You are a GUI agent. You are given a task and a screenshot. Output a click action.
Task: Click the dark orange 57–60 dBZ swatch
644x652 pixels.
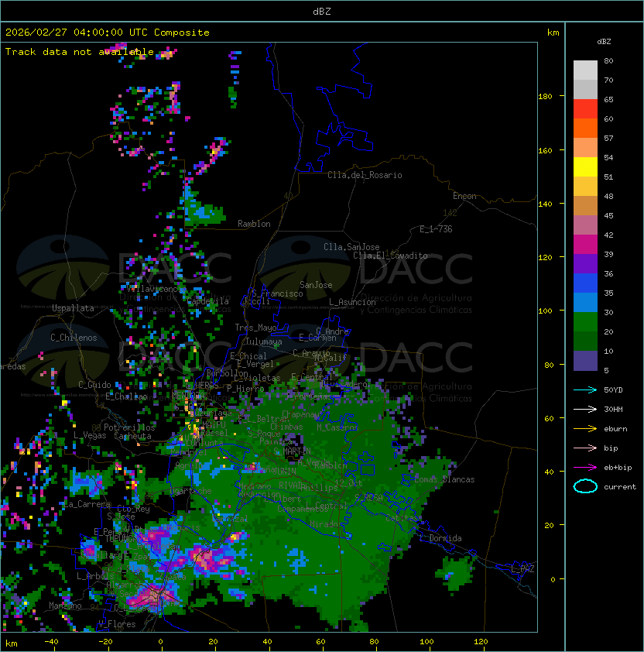[585, 129]
